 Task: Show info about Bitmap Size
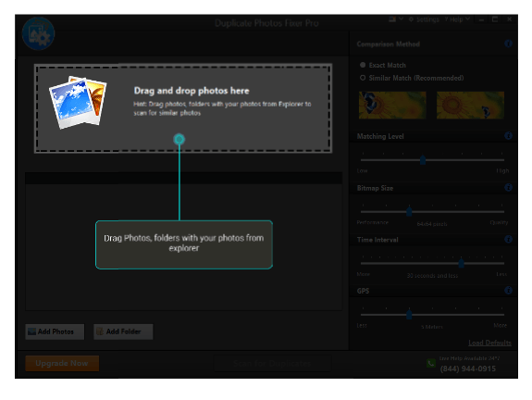tap(508, 187)
